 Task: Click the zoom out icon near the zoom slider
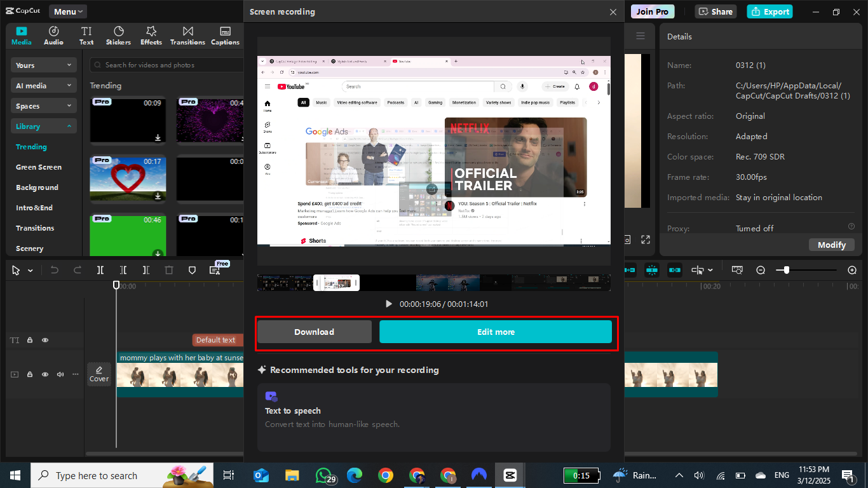(x=761, y=269)
